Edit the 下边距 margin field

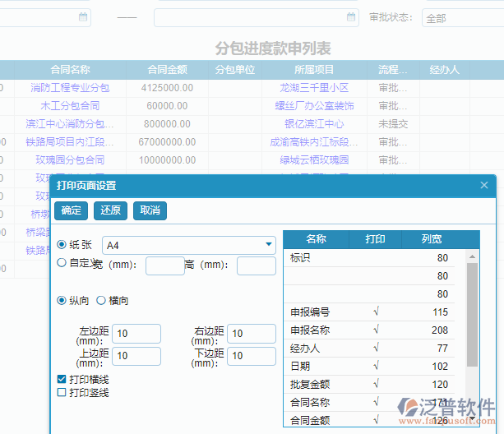(252, 356)
